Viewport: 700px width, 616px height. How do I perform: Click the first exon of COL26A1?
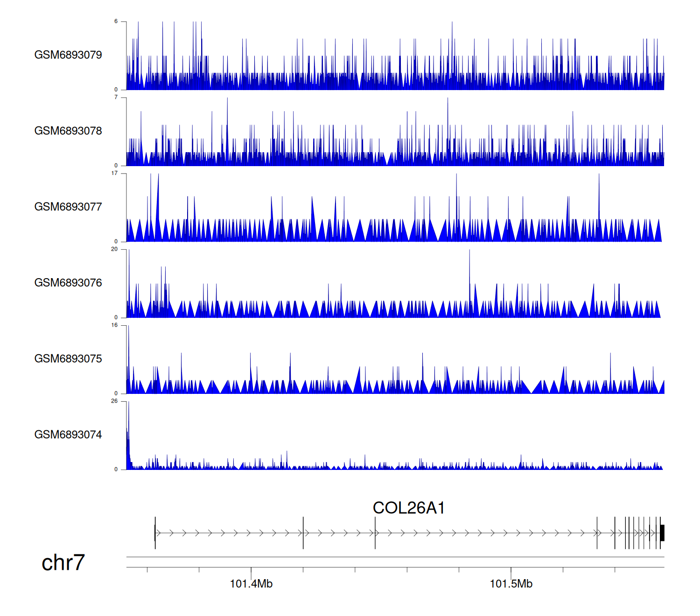[x=155, y=533]
